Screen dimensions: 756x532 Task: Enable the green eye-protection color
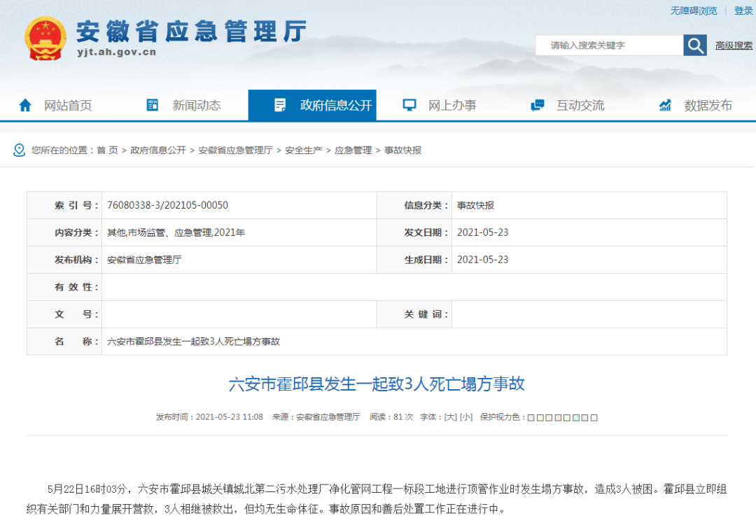coord(566,417)
